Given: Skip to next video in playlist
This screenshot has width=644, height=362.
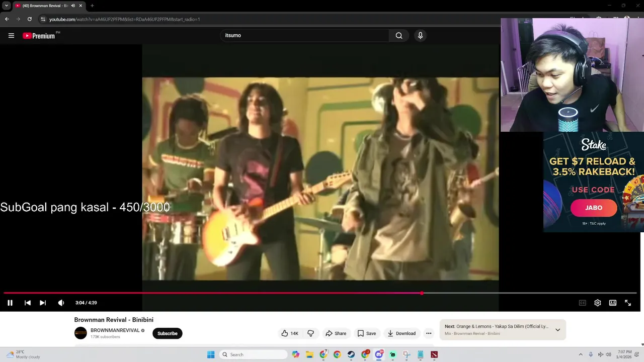Looking at the screenshot, I should 43,303.
